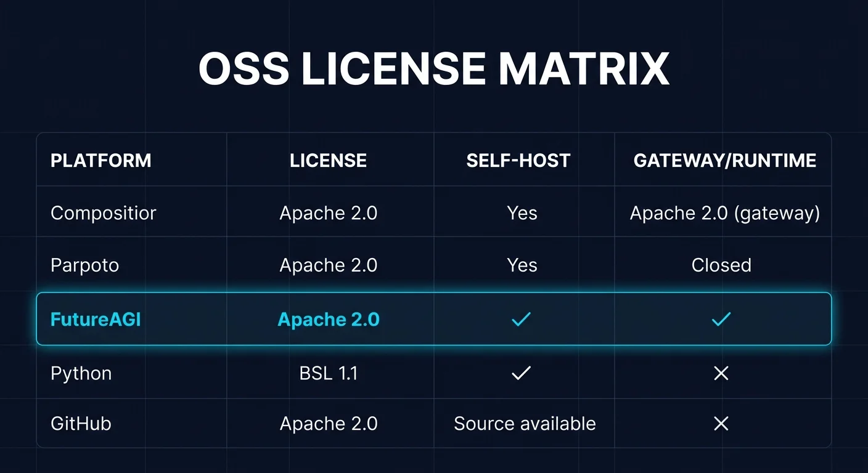Click FutureAGI self-host checkmark icon

coord(522,319)
